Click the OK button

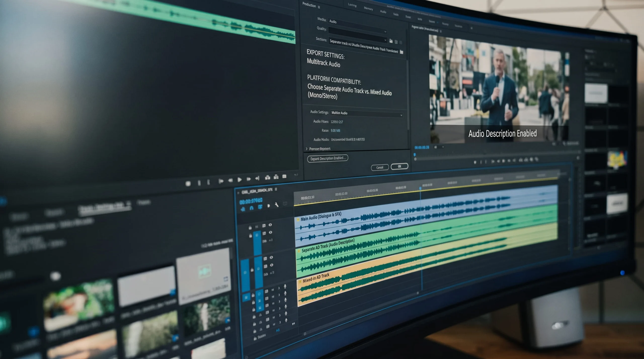[x=399, y=166]
